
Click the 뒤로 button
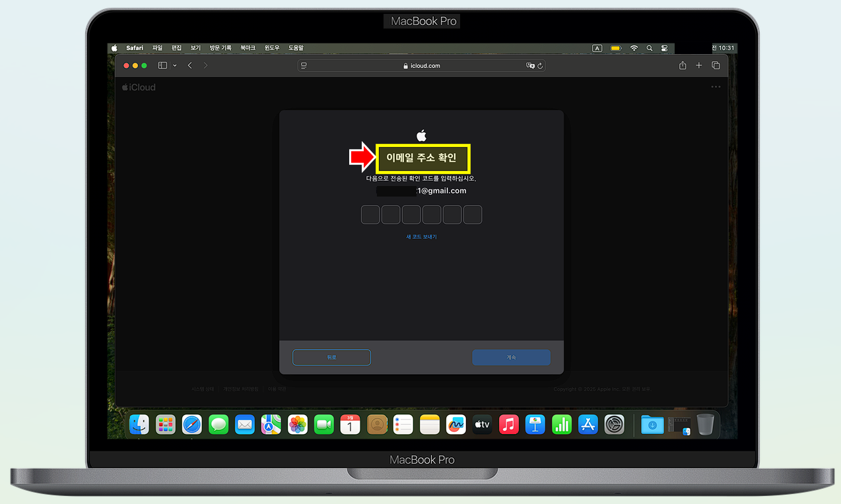point(331,357)
